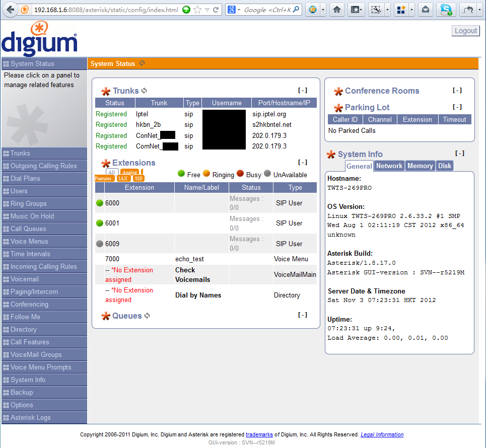This screenshot has width=486, height=448.
Task: Open dropdown next to the blue squares icon
Action: (x=411, y=10)
